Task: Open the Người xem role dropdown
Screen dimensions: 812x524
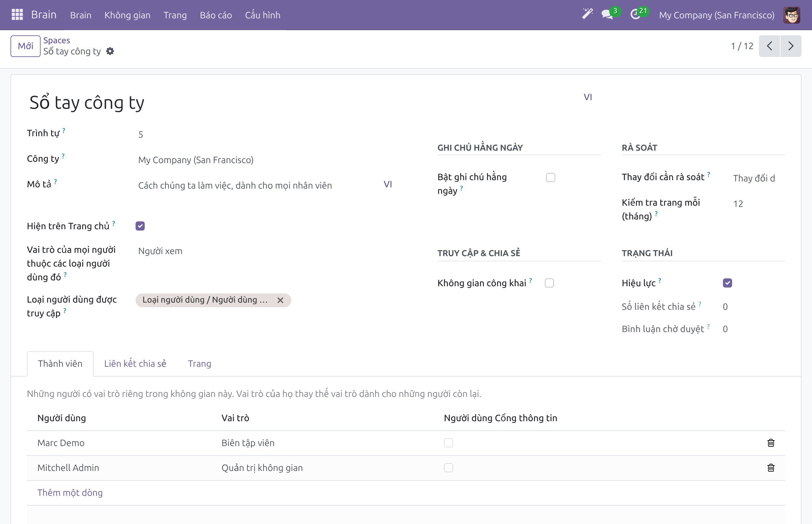Action: tap(265, 251)
